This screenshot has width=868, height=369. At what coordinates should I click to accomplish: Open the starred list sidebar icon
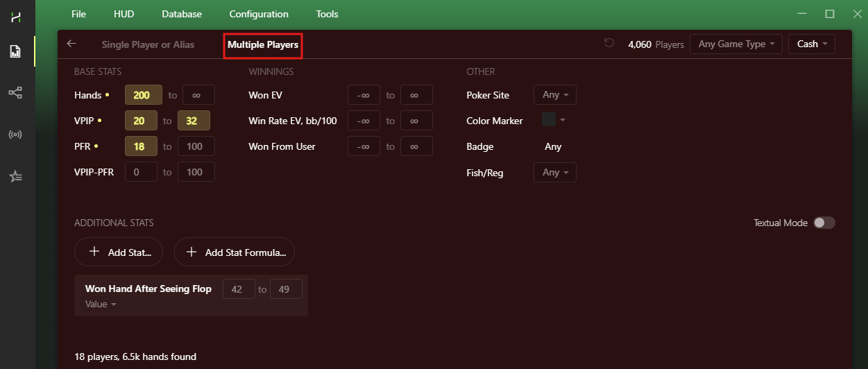[15, 177]
